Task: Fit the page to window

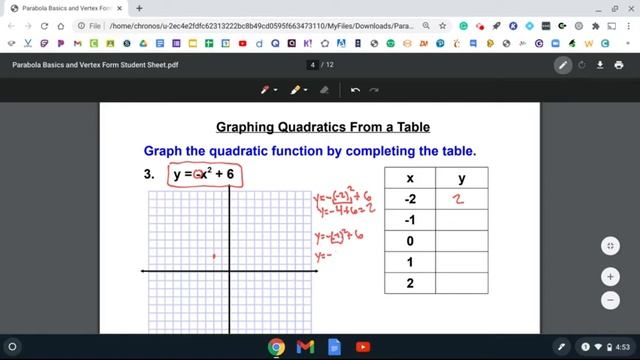Action: (x=610, y=246)
